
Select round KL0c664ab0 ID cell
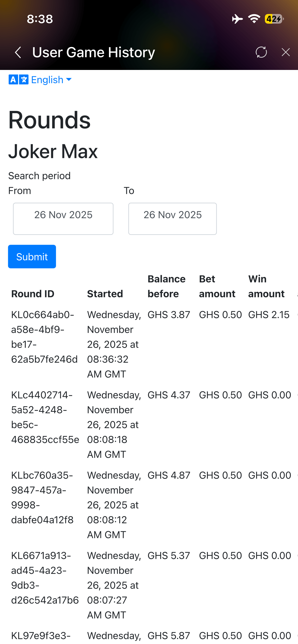44,337
